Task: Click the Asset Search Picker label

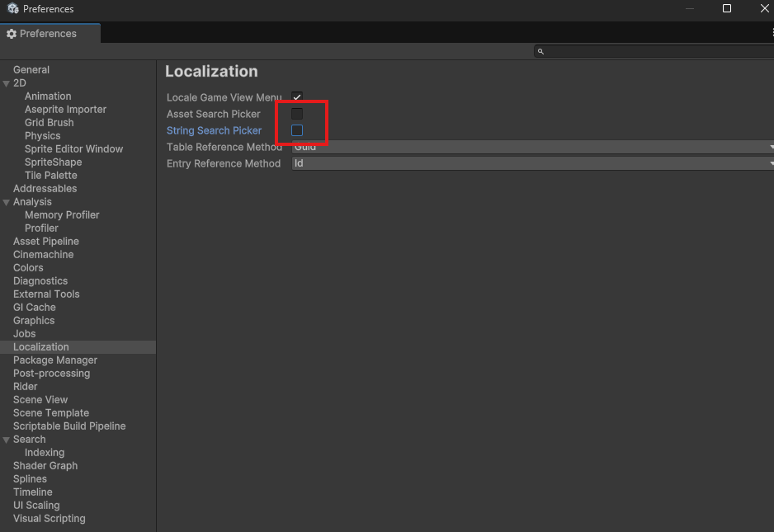Action: click(213, 114)
